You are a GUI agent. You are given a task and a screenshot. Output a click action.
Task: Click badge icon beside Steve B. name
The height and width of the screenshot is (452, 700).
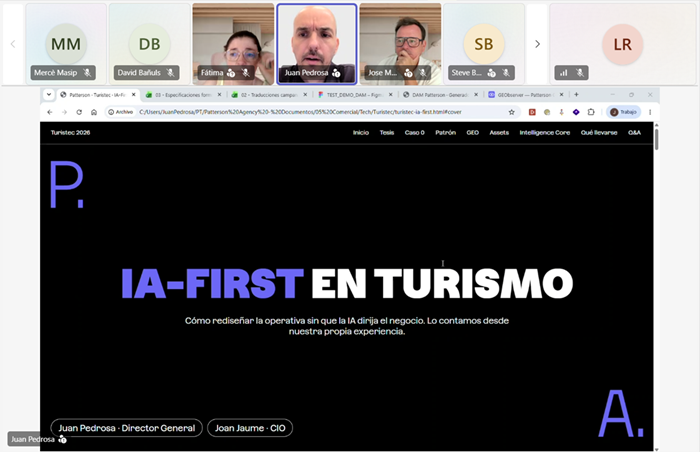[x=492, y=73]
